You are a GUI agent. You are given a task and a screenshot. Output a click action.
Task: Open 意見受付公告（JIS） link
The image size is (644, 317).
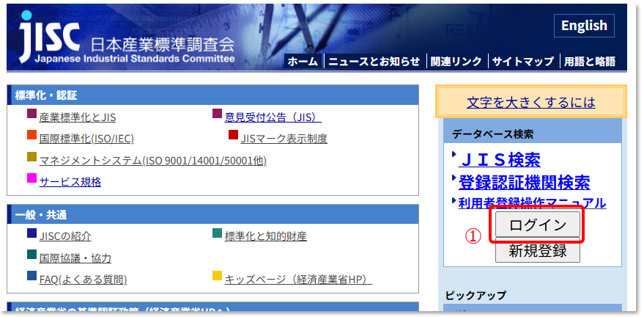[x=273, y=117]
